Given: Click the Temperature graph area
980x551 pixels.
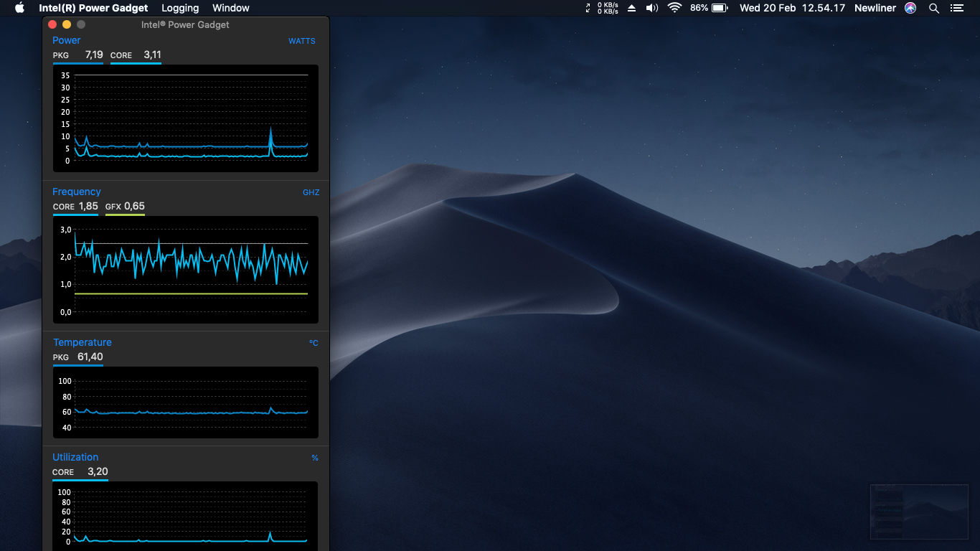Looking at the screenshot, I should click(186, 402).
